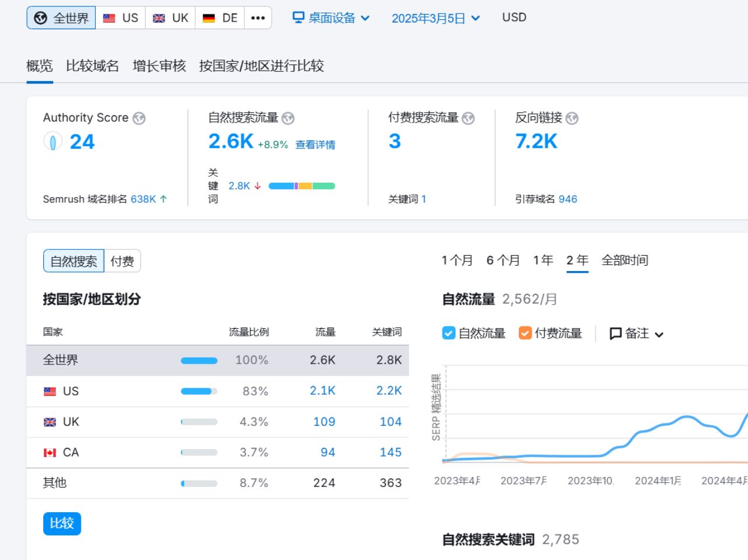Toggle 自然流量 checkbox

(449, 333)
